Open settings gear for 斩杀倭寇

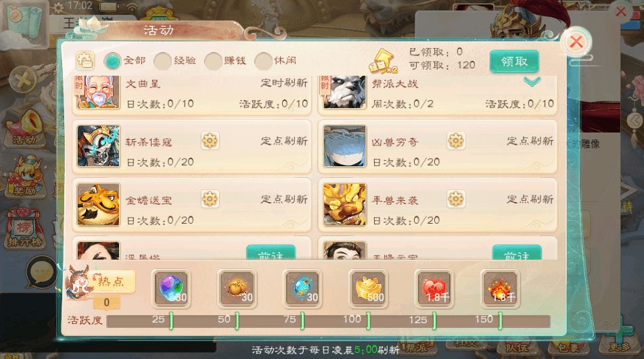pyautogui.click(x=210, y=141)
